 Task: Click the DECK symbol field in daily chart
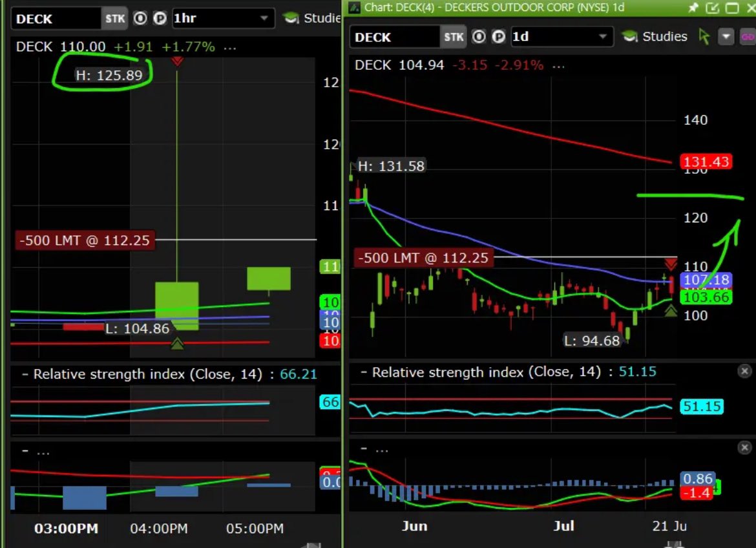coord(395,37)
